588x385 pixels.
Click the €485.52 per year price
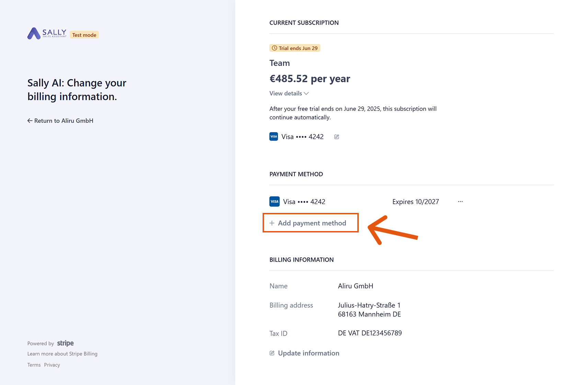pos(310,79)
